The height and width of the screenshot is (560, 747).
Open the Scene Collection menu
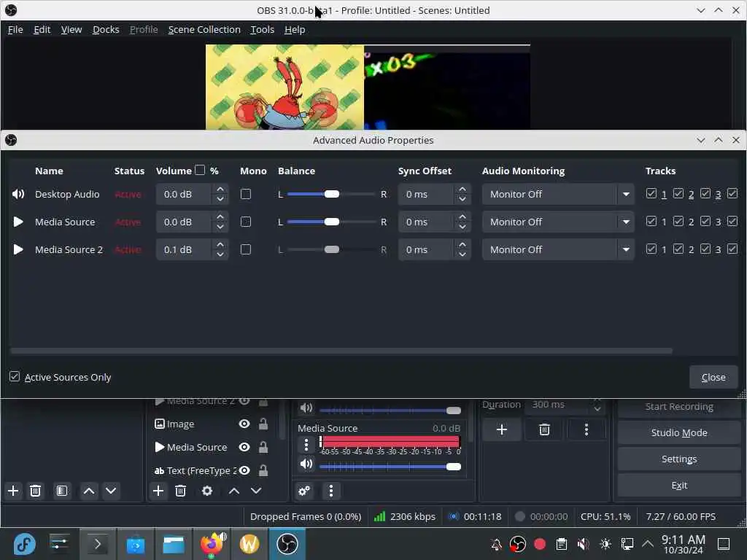click(x=204, y=29)
